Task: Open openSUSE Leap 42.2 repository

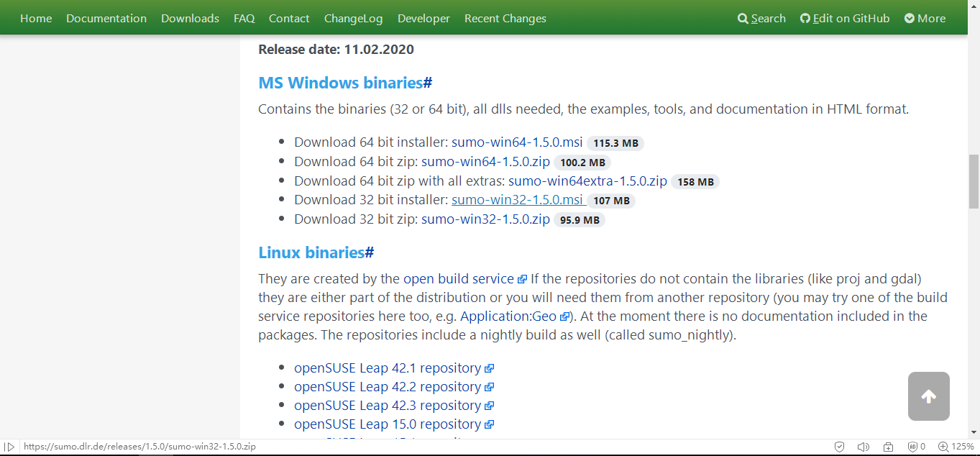Action: 388,386
